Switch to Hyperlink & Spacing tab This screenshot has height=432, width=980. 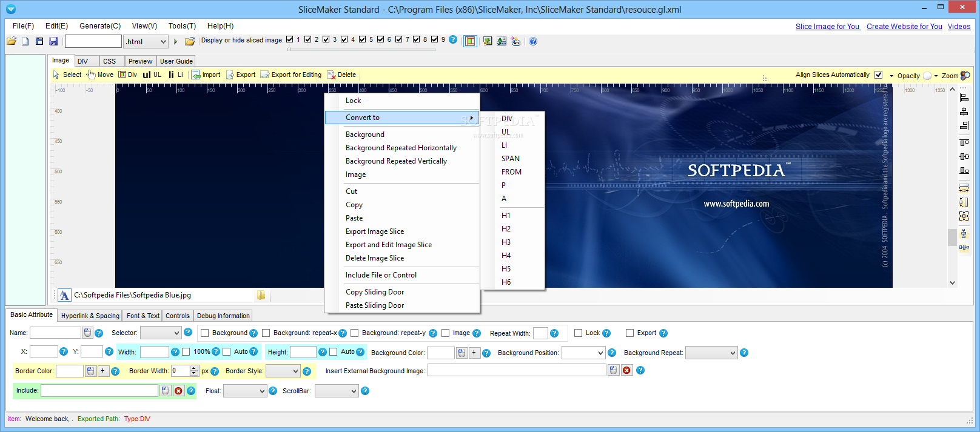pos(90,316)
